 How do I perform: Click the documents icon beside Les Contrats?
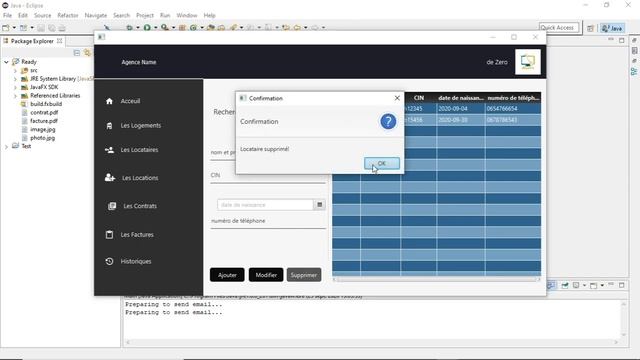pos(112,206)
